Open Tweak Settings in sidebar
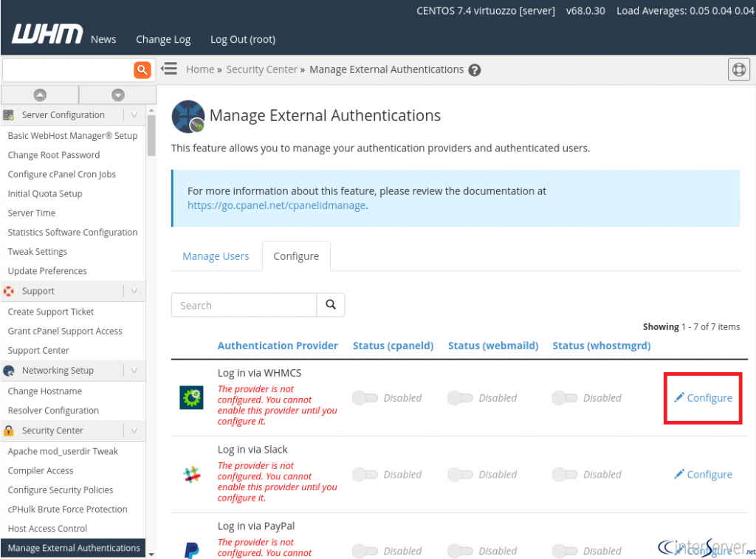756x559 pixels. (x=38, y=251)
